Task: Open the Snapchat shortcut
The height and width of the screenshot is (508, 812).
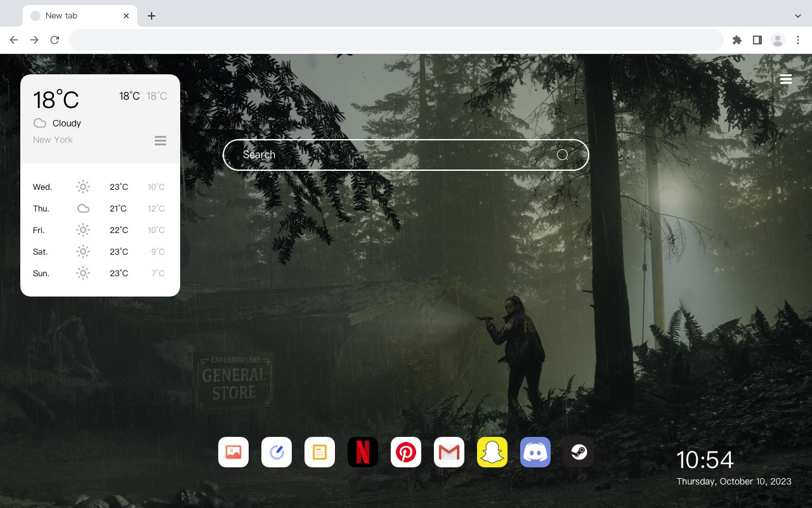Action: pos(492,452)
